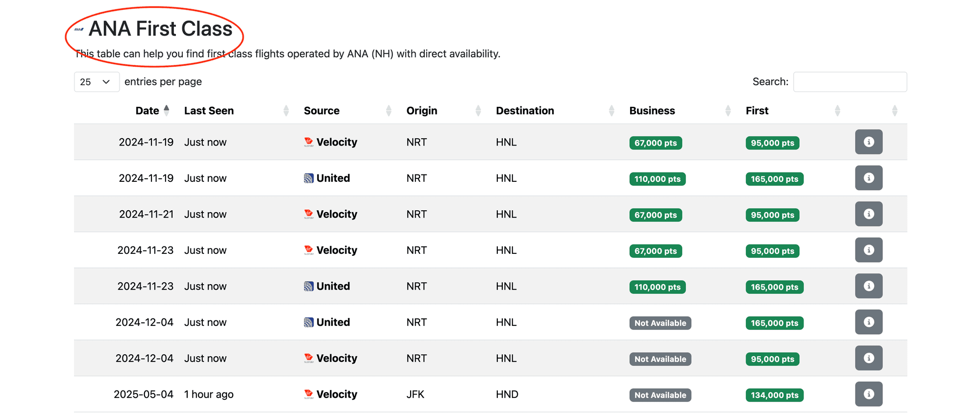Open info for 2024-11-21 Velocity flight
Viewport: 980px width, 414px height.
pos(868,214)
